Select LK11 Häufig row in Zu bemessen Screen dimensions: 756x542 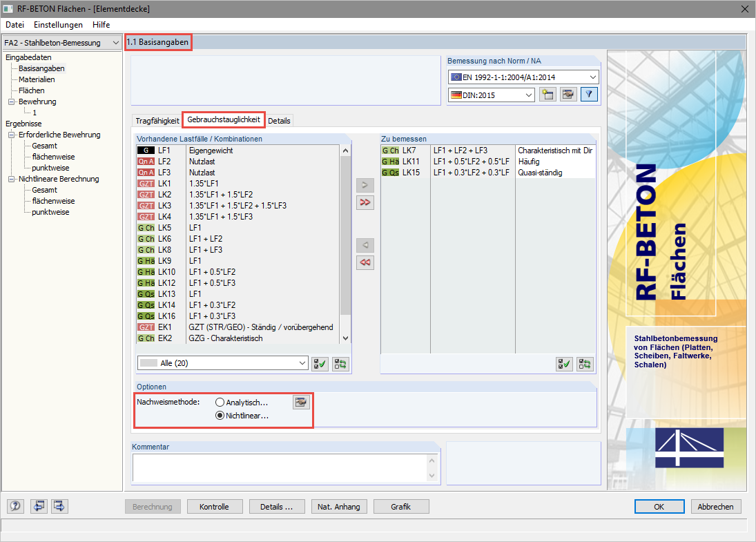pyautogui.click(x=488, y=162)
